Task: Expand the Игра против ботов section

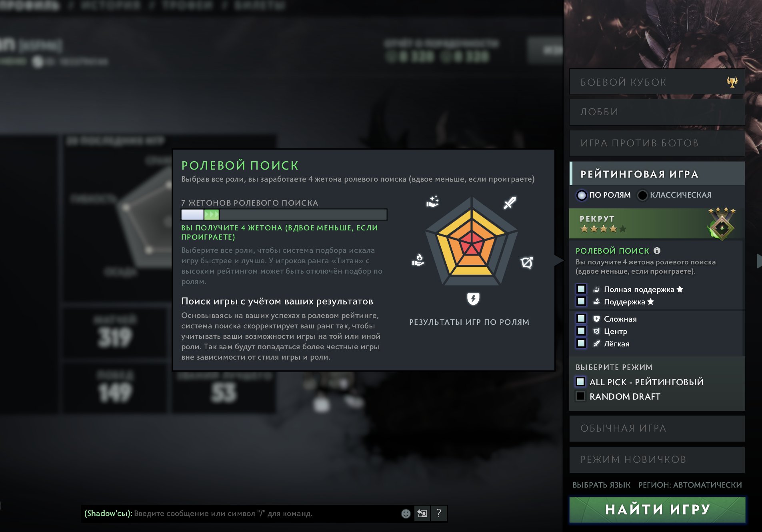Action: click(x=657, y=143)
